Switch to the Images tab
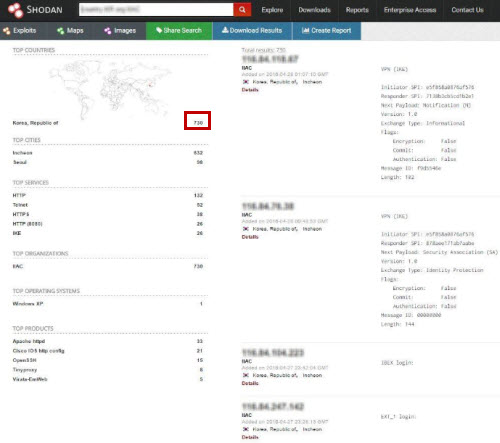This screenshot has width=500, height=443. pyautogui.click(x=120, y=31)
